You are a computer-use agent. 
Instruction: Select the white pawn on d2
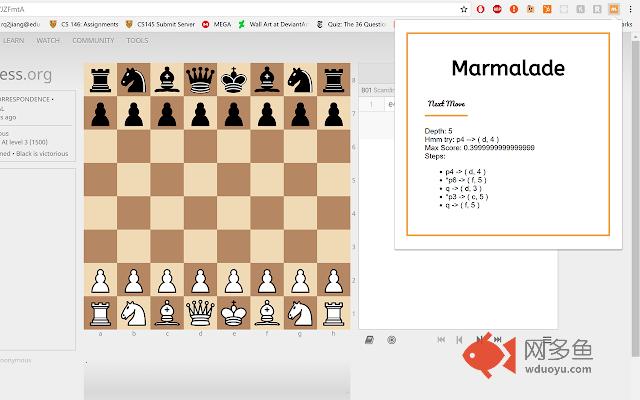200,280
